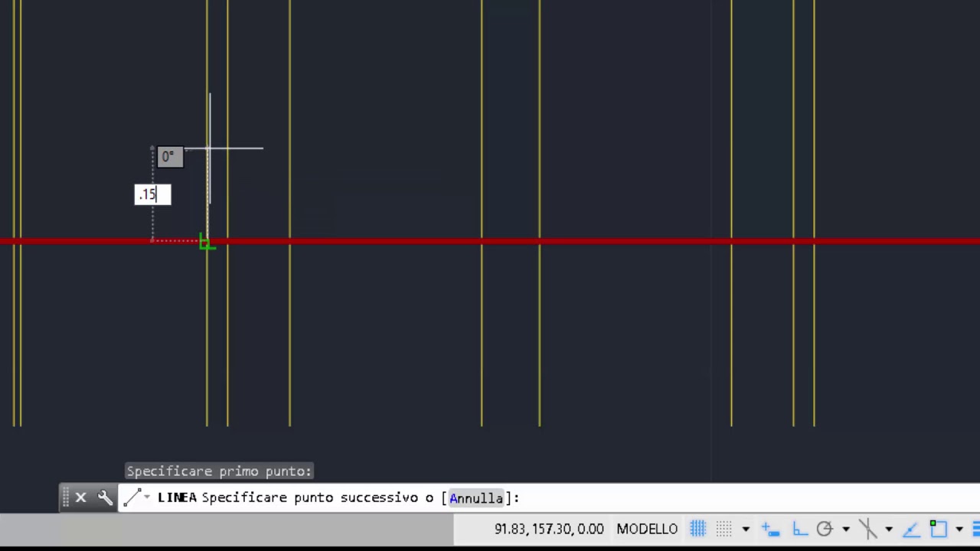This screenshot has height=551, width=980.
Task: Close the command line window
Action: coord(80,498)
